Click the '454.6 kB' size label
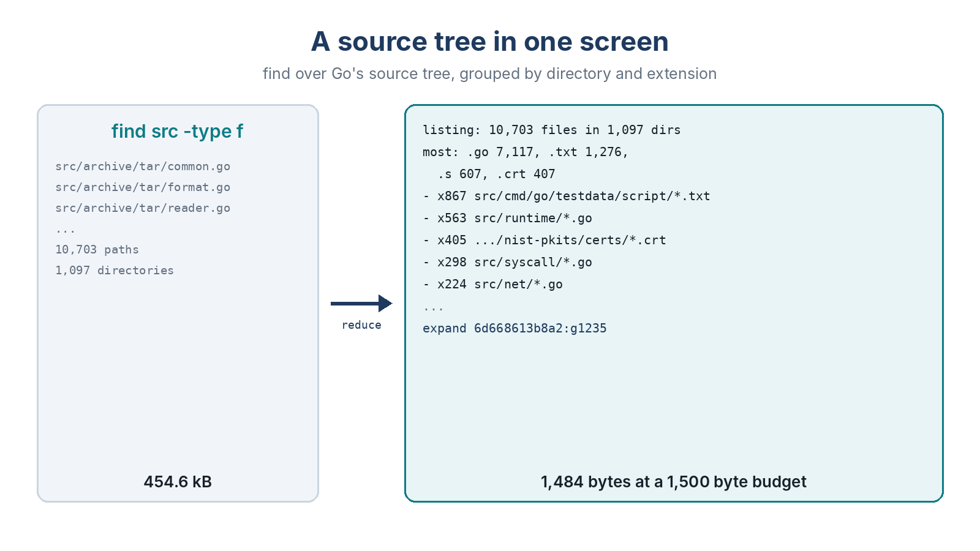Screen dimensions: 980x551 coord(178,482)
